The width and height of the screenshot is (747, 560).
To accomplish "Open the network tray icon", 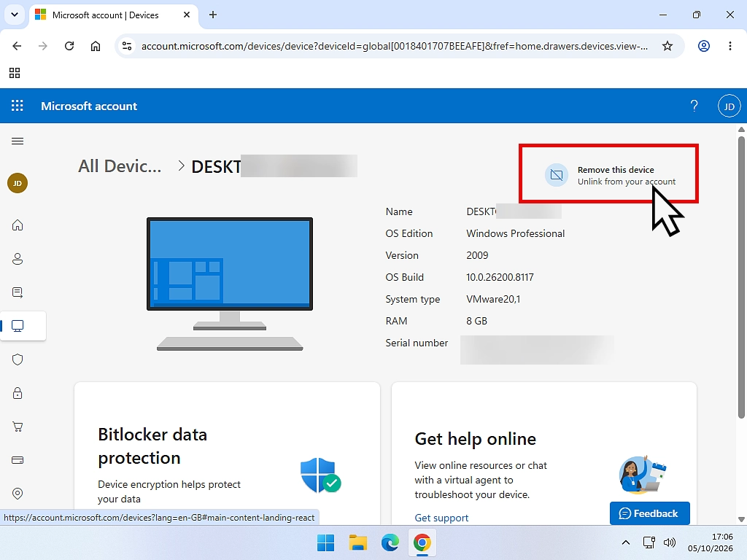I will click(x=649, y=542).
